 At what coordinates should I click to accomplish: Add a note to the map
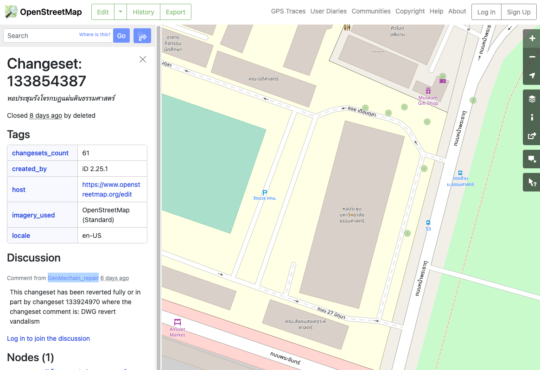click(532, 159)
